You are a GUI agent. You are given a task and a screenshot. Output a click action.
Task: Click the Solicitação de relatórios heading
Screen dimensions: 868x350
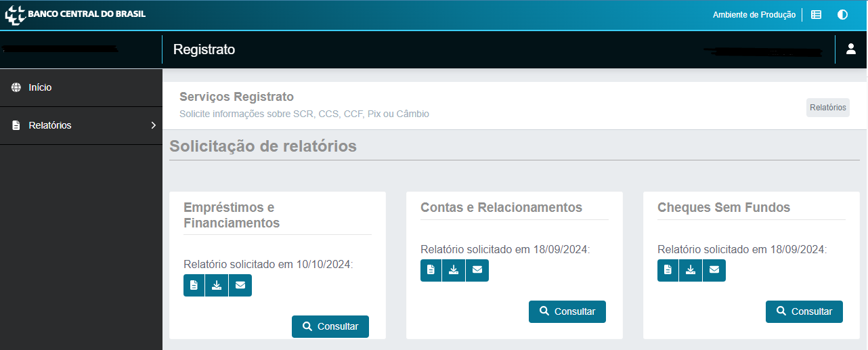pos(263,146)
